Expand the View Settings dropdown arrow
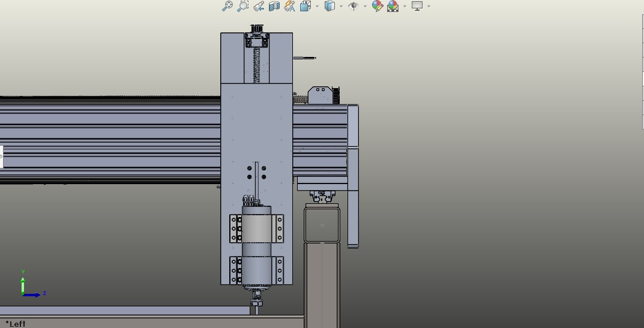 (x=429, y=7)
